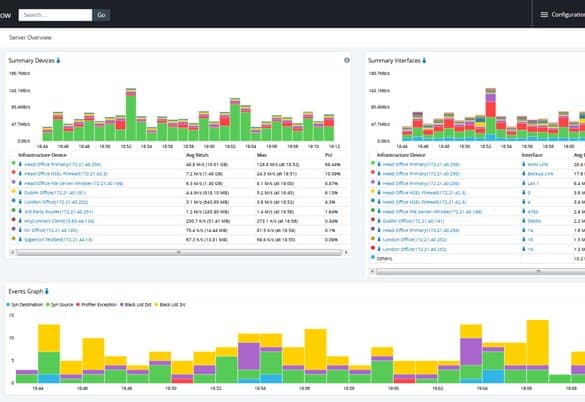
Task: Click right arrow of Summary Devices table scrollbar
Action: [346, 253]
